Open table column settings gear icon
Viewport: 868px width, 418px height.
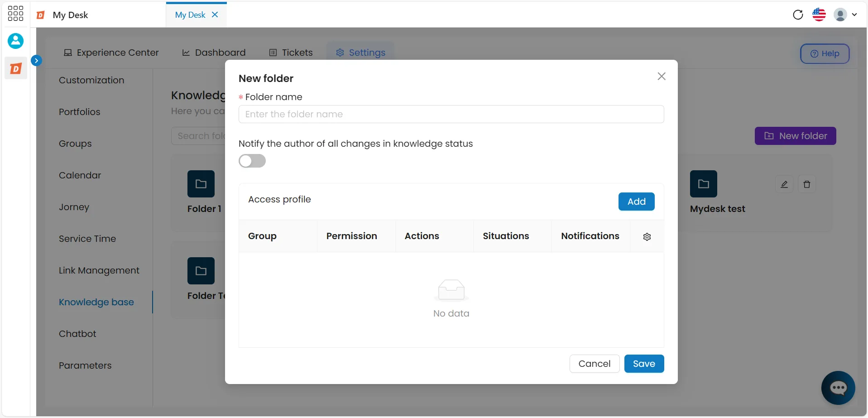(x=647, y=236)
